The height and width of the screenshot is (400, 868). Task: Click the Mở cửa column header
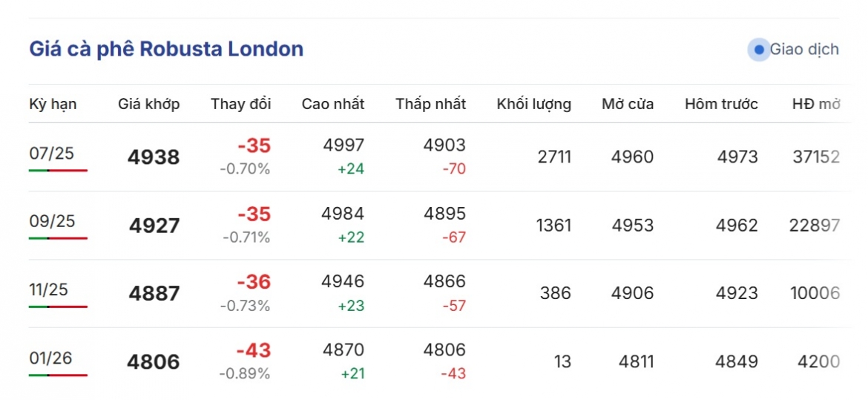(x=628, y=104)
